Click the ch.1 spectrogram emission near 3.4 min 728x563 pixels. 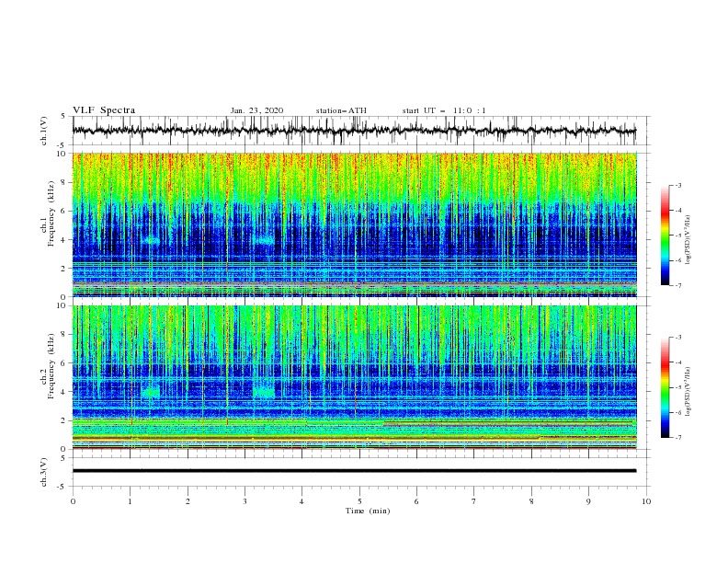(x=265, y=240)
